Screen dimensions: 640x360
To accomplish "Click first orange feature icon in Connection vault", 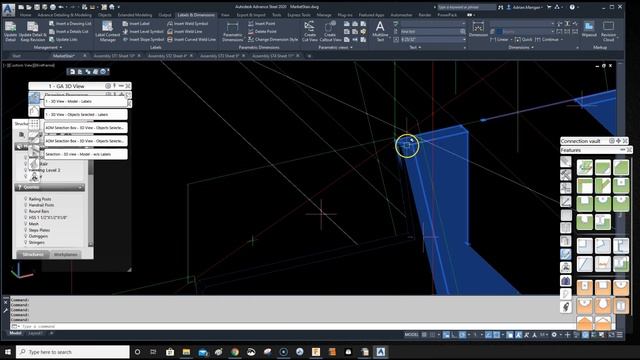I will click(x=584, y=287).
